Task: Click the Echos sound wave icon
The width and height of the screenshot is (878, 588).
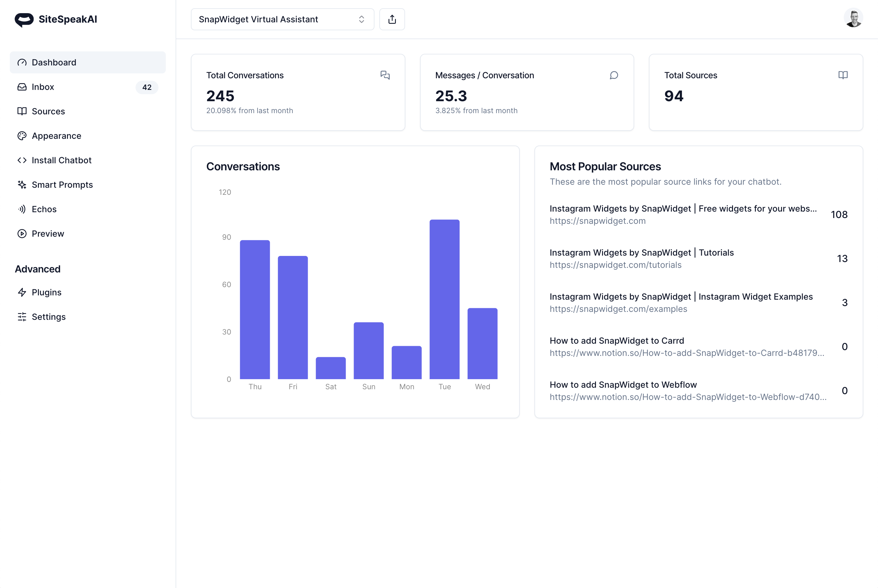Action: [22, 209]
